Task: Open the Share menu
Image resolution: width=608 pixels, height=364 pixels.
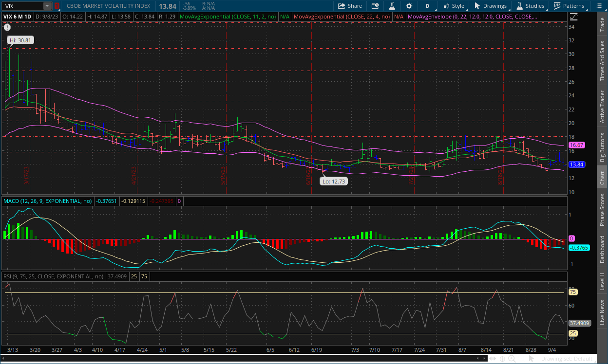Action: pos(350,6)
